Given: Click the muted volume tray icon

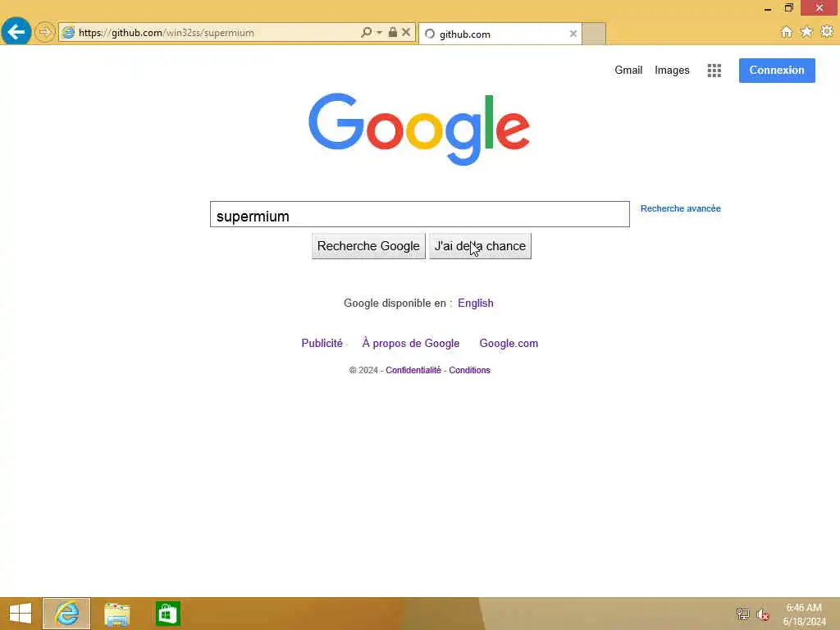Looking at the screenshot, I should 763,614.
